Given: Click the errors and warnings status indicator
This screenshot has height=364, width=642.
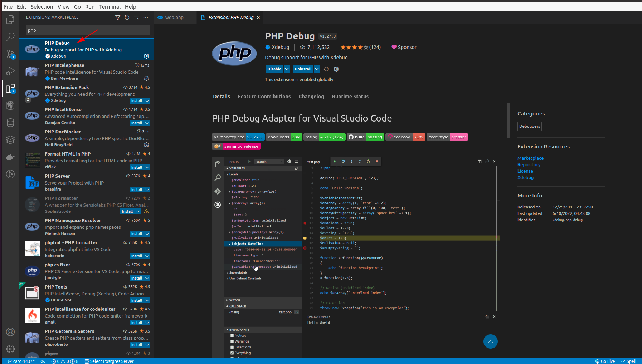Looking at the screenshot, I should [x=65, y=361].
